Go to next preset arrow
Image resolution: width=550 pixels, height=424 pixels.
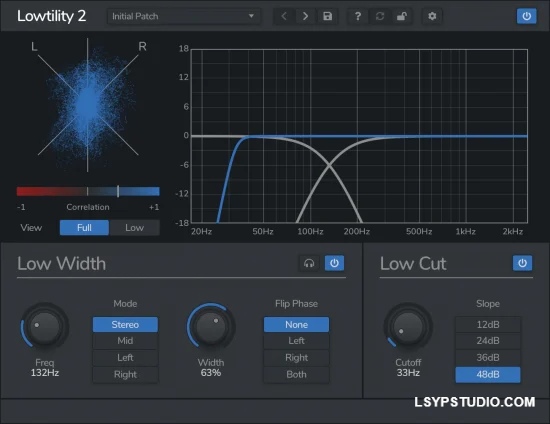305,16
